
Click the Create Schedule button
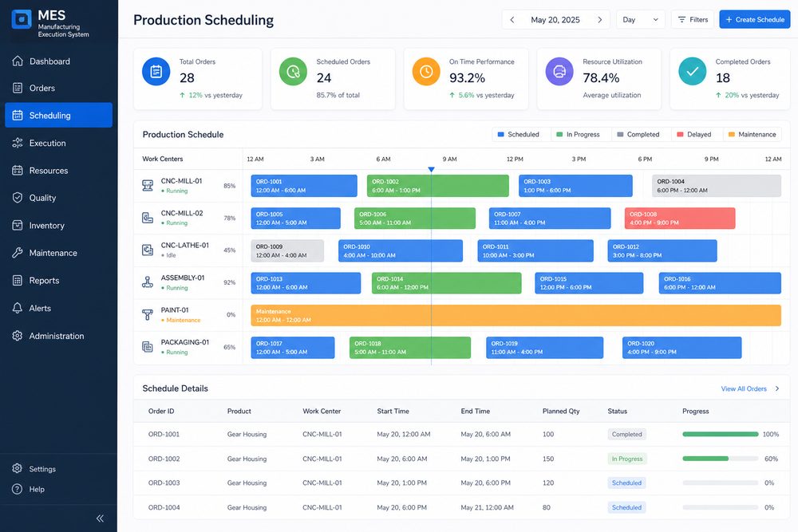[x=755, y=20]
